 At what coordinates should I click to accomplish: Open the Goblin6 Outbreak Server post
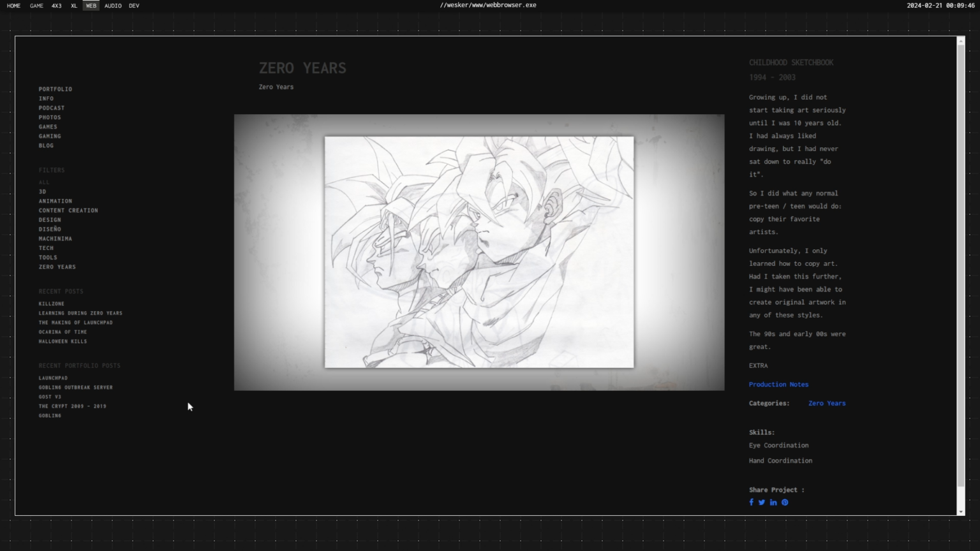76,387
